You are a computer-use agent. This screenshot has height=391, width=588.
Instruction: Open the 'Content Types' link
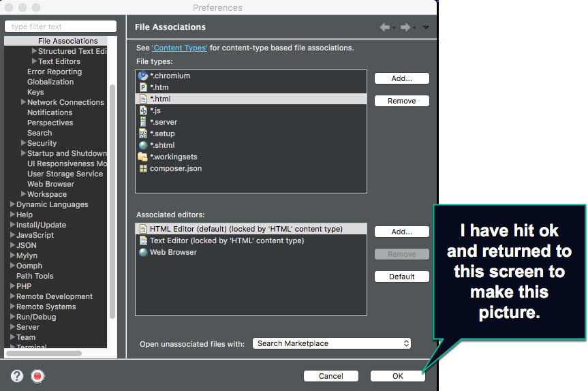point(179,48)
